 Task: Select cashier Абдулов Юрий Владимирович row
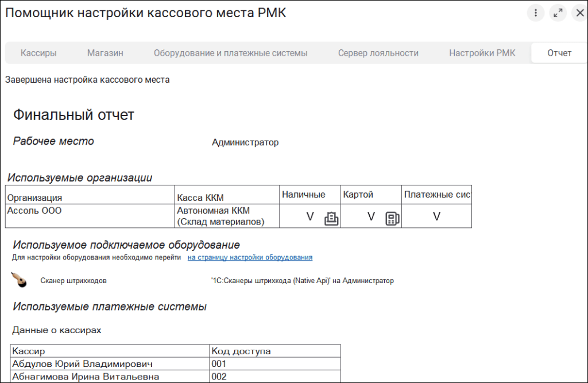[83, 363]
